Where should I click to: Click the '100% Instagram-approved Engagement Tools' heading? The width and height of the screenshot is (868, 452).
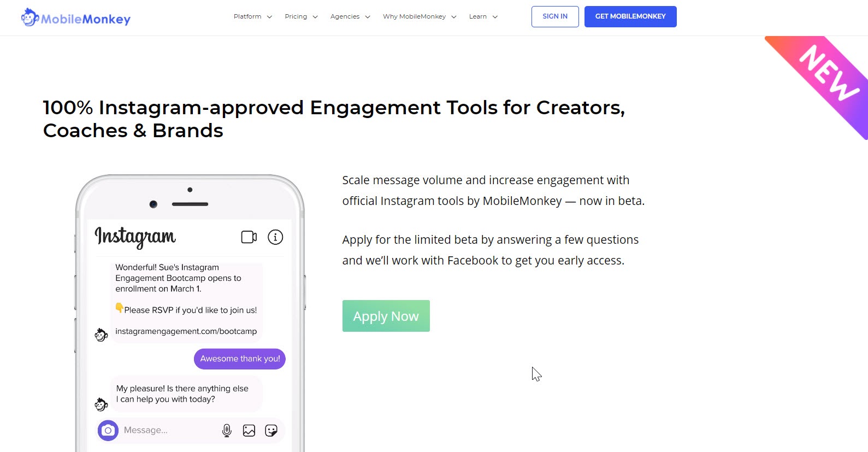pos(334,119)
